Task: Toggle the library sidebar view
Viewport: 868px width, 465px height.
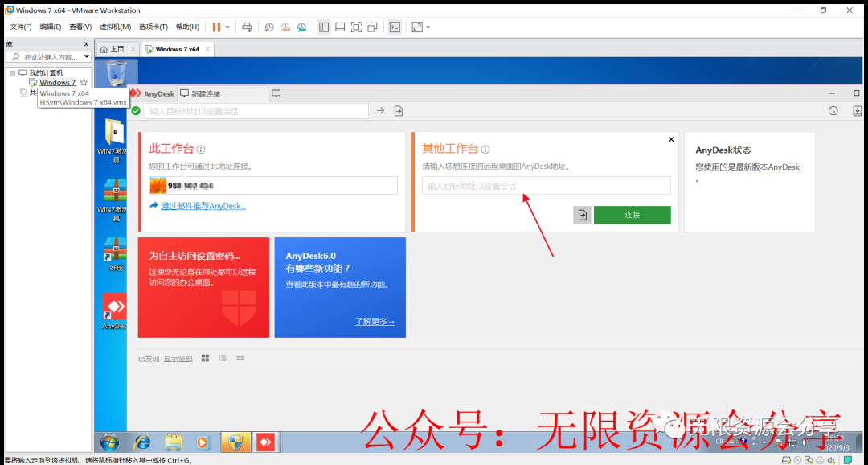Action: 324,27
